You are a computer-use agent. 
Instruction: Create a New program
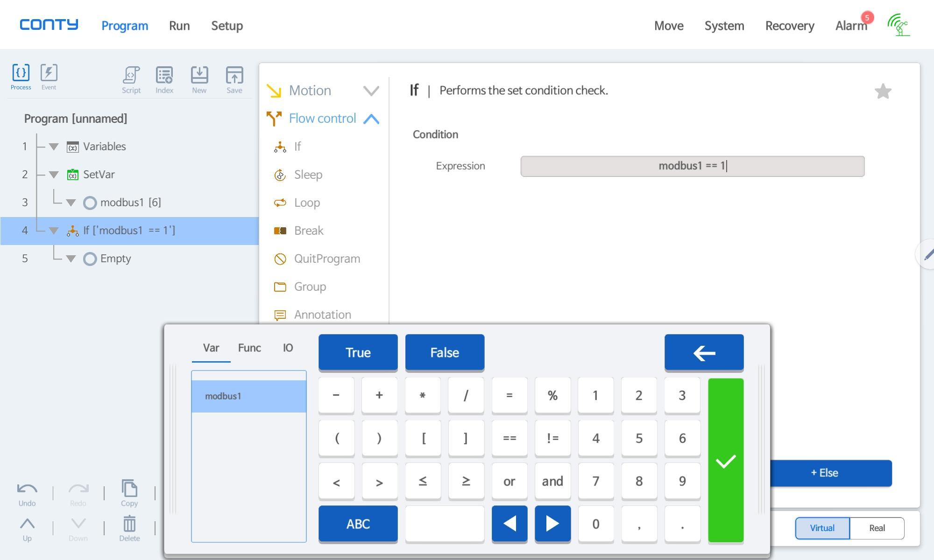click(199, 80)
